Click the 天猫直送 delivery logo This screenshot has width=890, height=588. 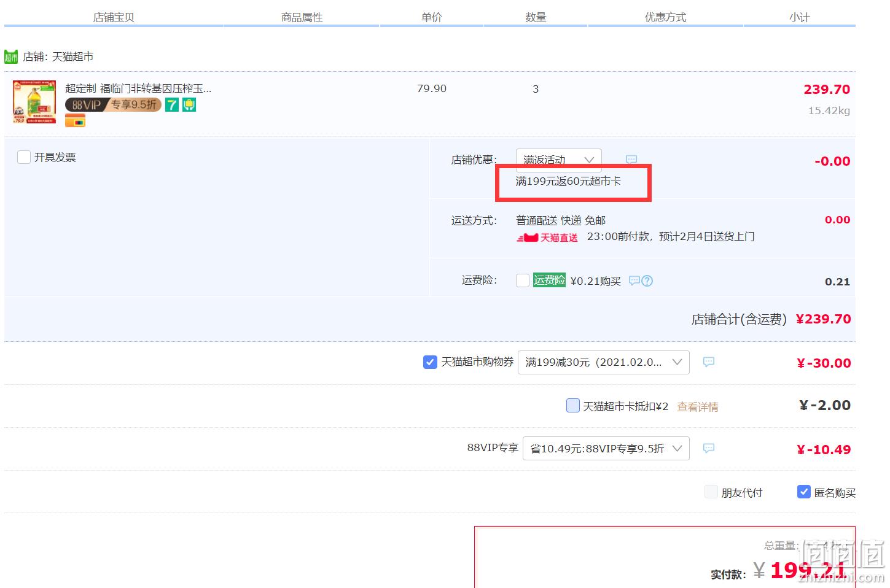(x=547, y=238)
